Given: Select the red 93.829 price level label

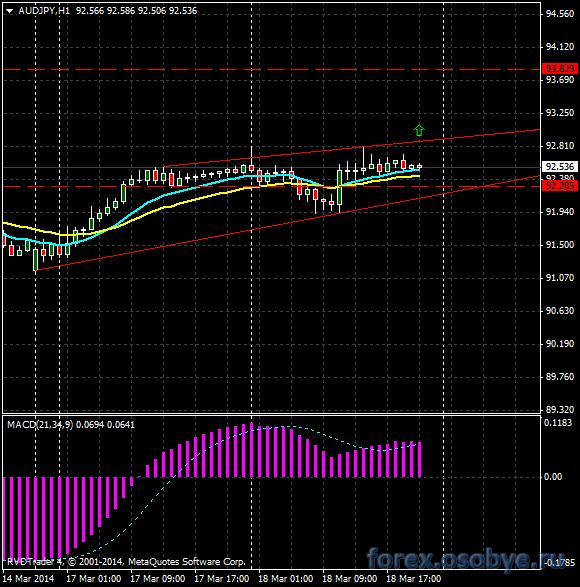Looking at the screenshot, I should coord(560,69).
